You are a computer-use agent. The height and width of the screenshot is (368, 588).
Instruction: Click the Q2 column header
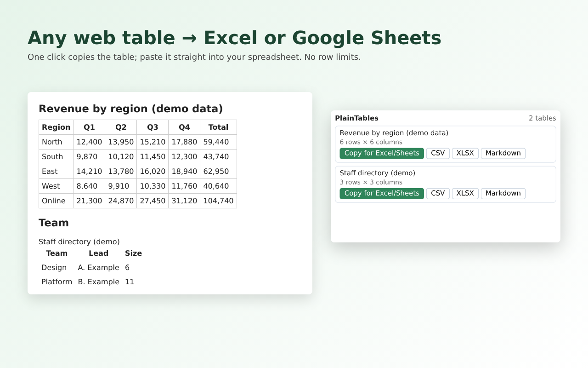(121, 127)
